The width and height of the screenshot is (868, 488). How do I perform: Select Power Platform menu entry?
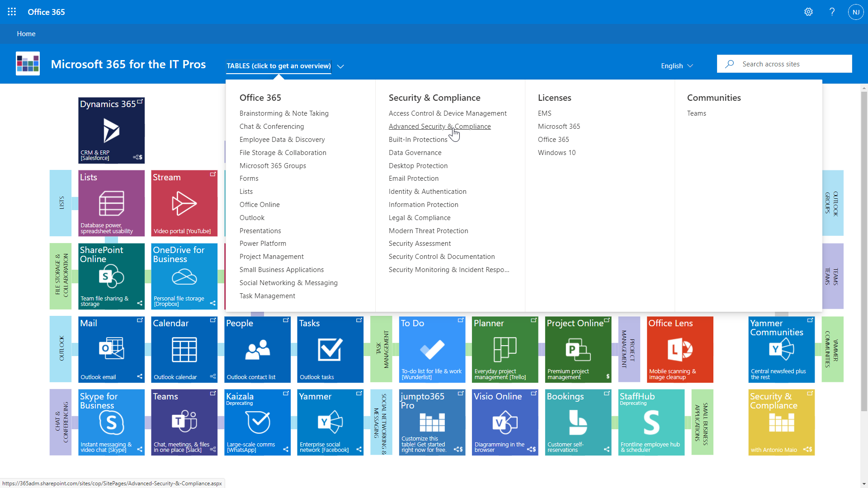(x=263, y=244)
